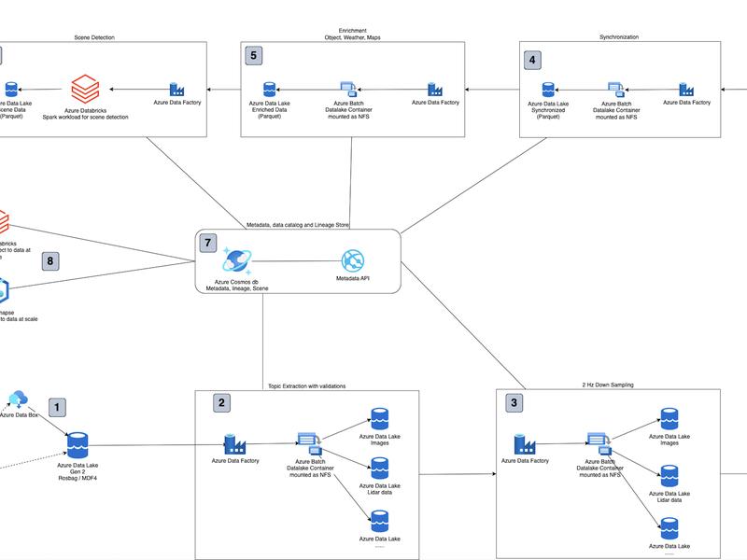Click "Images" text in Down Sampling box
This screenshot has width=747, height=560.
[x=669, y=442]
